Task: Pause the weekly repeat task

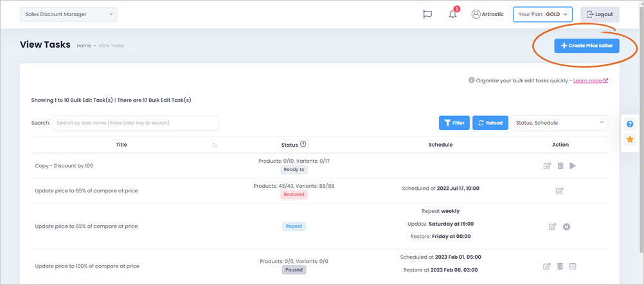Action: click(x=566, y=226)
